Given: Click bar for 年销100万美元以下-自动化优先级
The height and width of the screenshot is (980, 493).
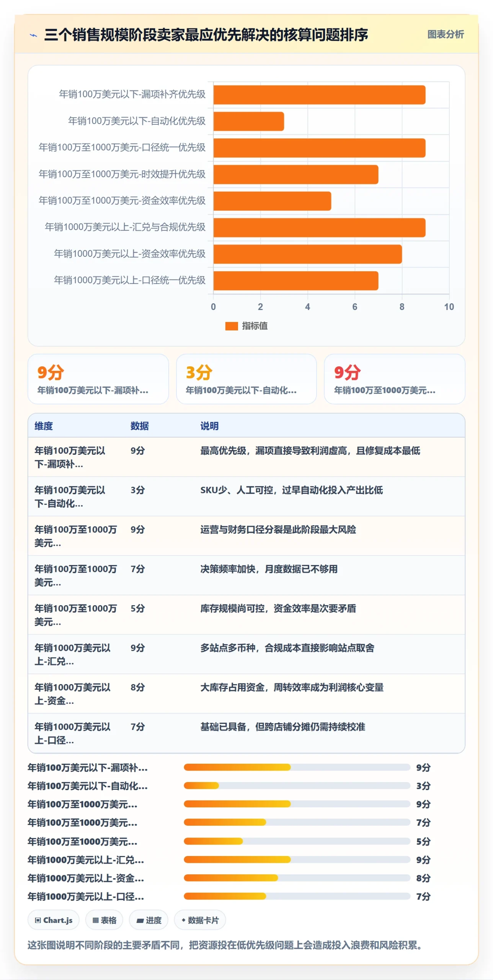Looking at the screenshot, I should pyautogui.click(x=249, y=121).
